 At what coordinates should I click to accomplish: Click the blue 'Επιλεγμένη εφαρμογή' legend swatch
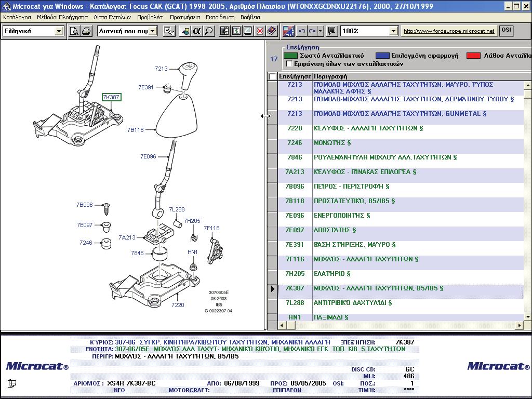point(382,56)
